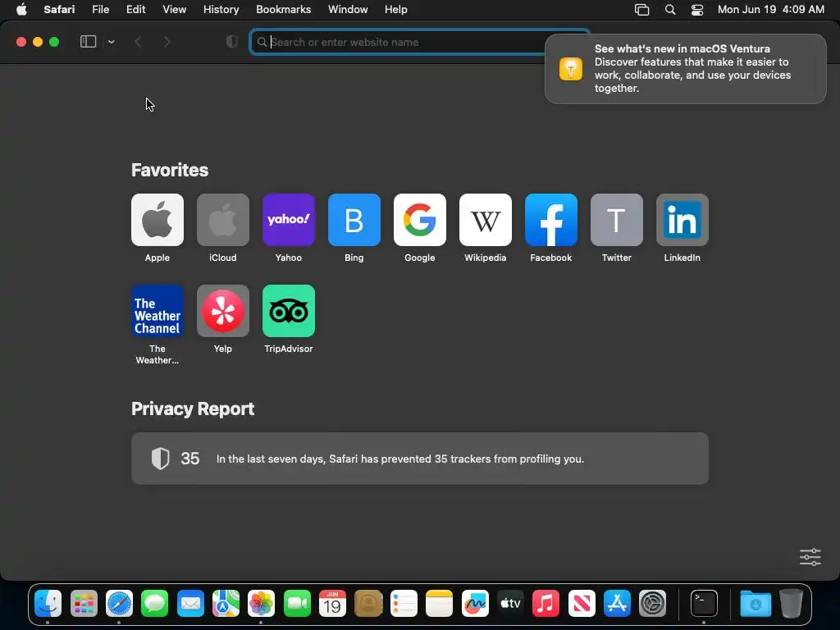The height and width of the screenshot is (630, 840).
Task: Open Music from the Dock
Action: 546,604
